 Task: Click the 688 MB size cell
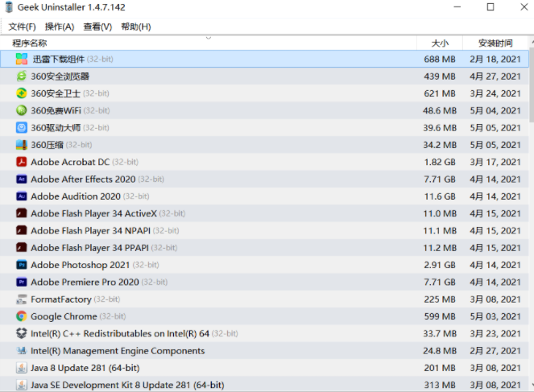pos(440,60)
